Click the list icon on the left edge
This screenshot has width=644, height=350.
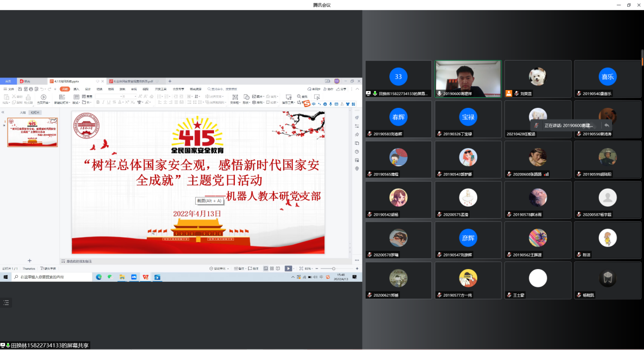coord(6,302)
